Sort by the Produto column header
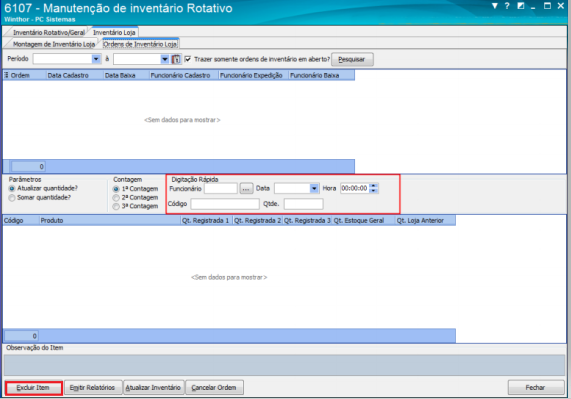Image resolution: width=571 pixels, height=399 pixels. [x=110, y=221]
